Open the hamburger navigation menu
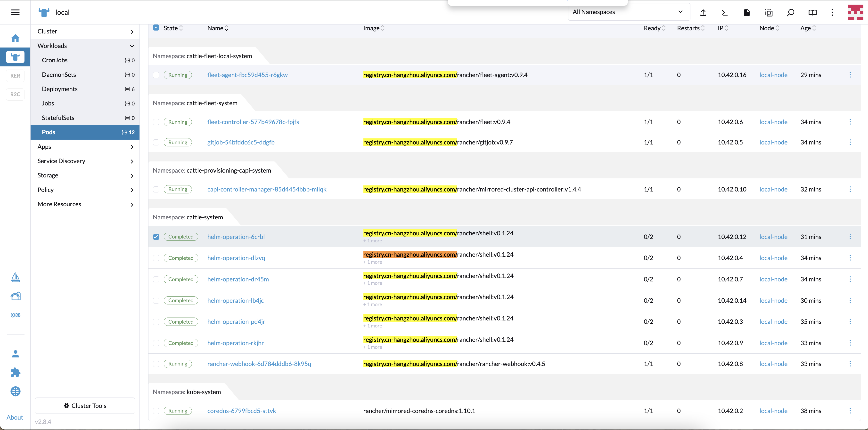868x430 pixels. pyautogui.click(x=15, y=12)
